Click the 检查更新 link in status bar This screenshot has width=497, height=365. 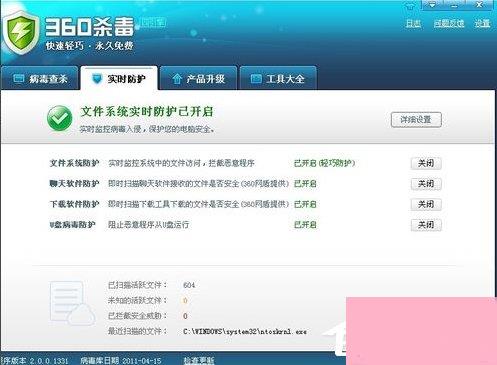(x=199, y=360)
